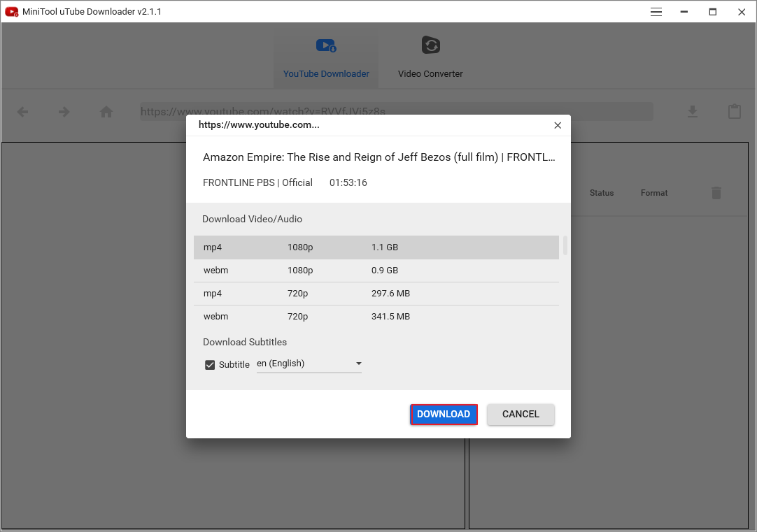Click the blue DOWNLOAD button

coord(444,415)
